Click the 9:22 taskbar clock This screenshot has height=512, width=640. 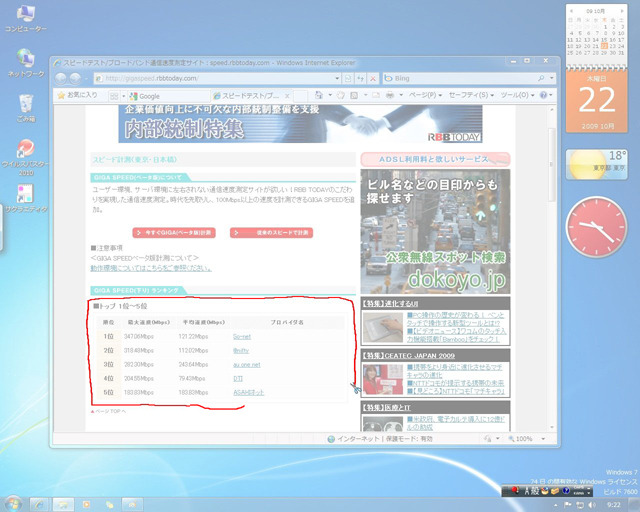[x=613, y=505]
